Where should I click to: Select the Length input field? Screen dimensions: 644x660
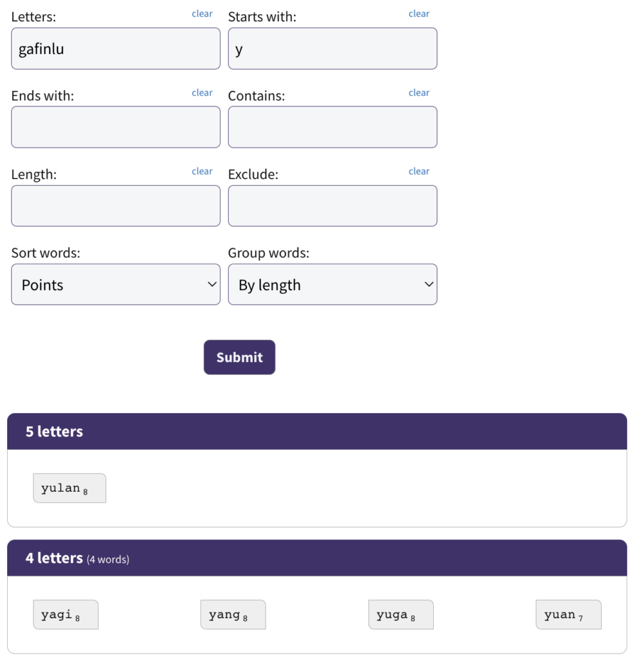coord(116,206)
